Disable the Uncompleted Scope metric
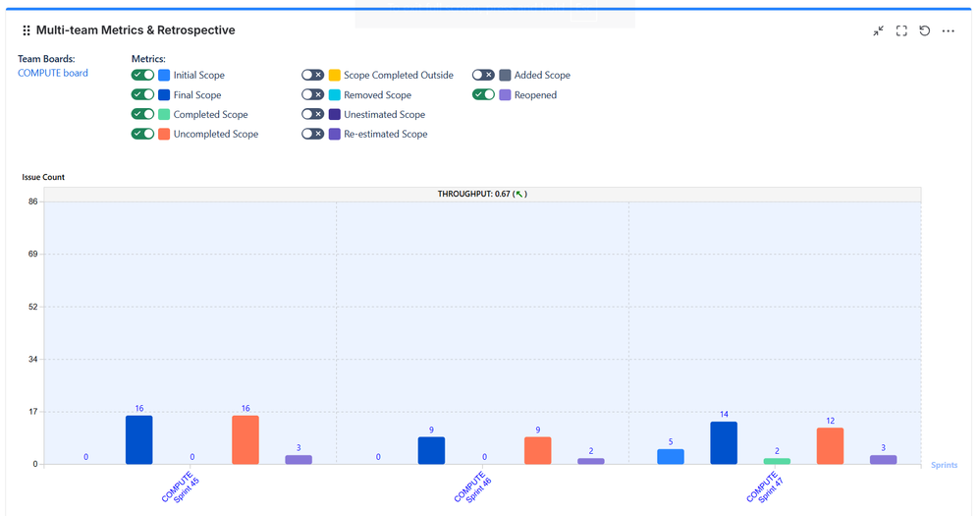Image resolution: width=980 pixels, height=516 pixels. click(x=142, y=134)
